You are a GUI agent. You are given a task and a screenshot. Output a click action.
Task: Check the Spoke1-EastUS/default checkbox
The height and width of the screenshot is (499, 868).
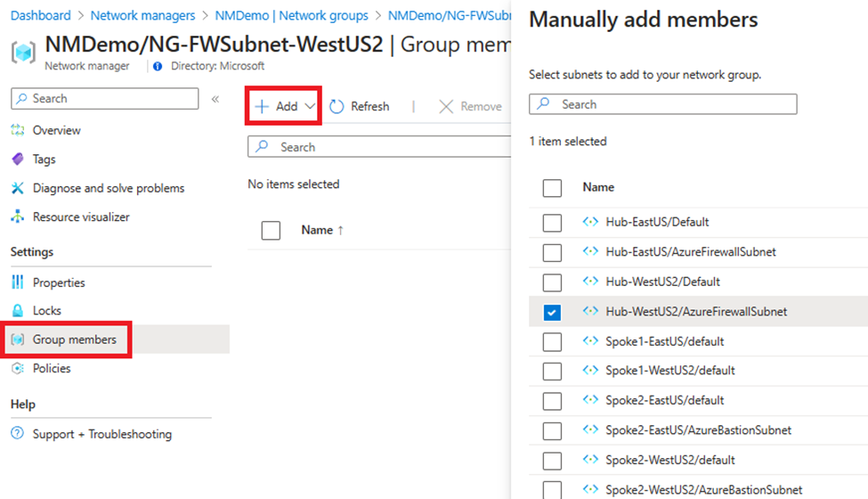pos(552,342)
